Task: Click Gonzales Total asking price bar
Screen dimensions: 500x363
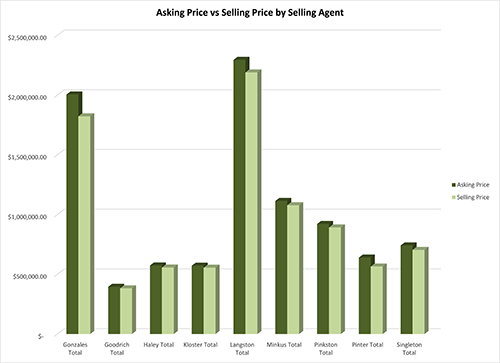Action: (x=73, y=214)
